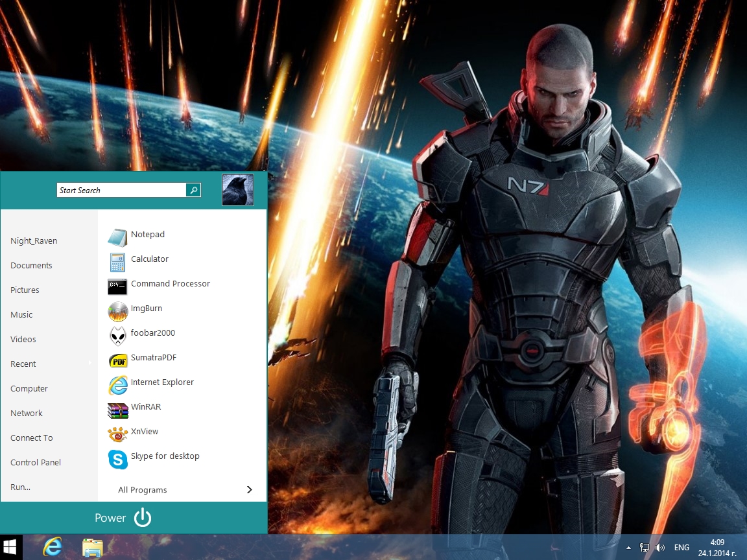747x560 pixels.
Task: Open the volume speaker tray icon
Action: coord(660,548)
